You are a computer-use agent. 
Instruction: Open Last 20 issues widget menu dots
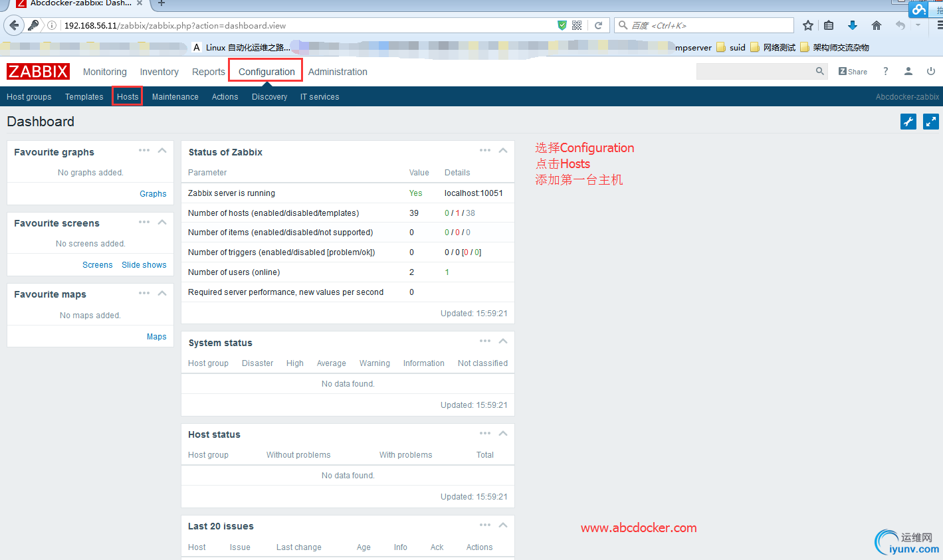485,525
